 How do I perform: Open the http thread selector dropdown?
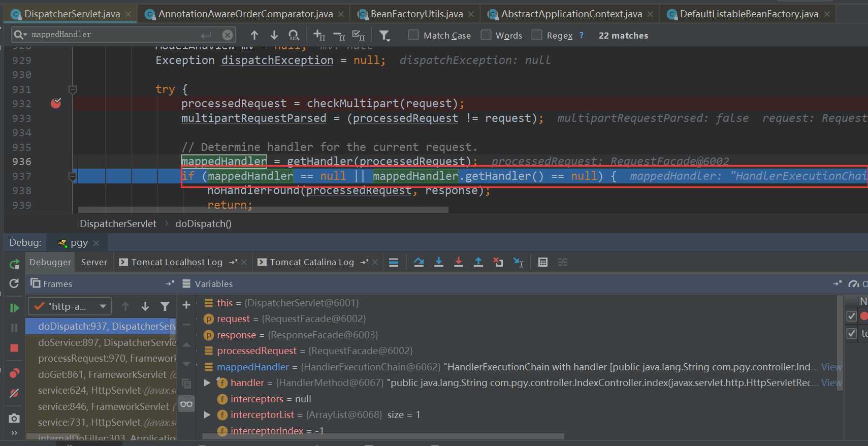tap(70, 306)
